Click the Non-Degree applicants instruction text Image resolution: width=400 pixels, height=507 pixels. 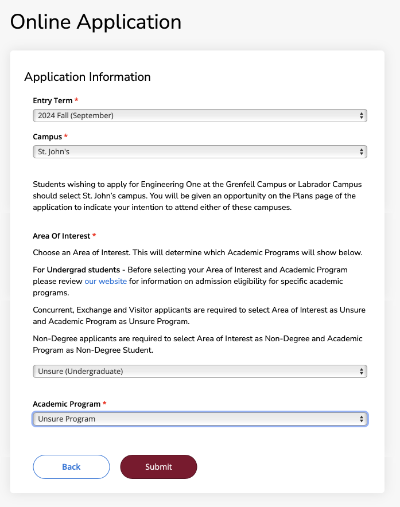click(x=197, y=344)
